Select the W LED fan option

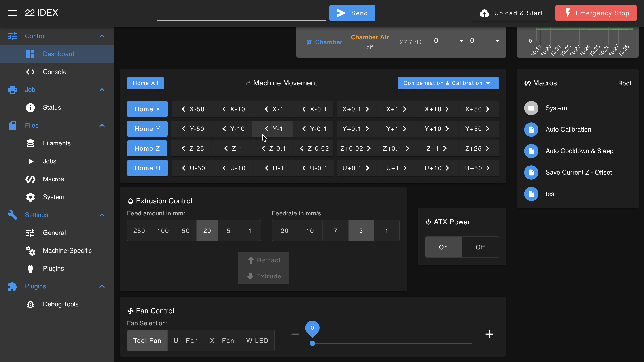pos(257,341)
